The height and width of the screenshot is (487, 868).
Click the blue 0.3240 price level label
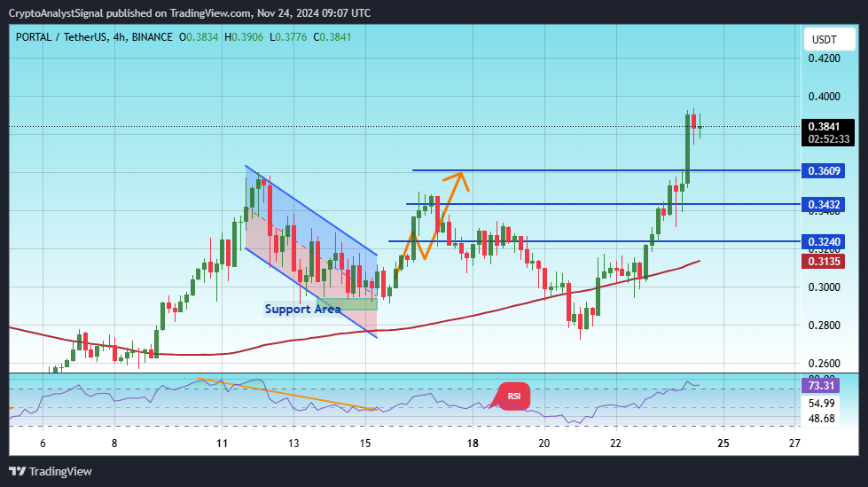click(x=824, y=241)
